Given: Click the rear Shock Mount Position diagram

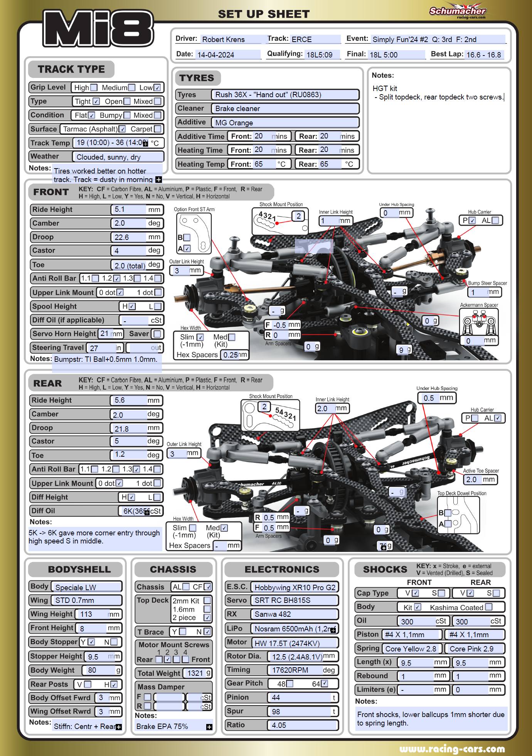Looking at the screenshot, I should pyautogui.click(x=270, y=415).
